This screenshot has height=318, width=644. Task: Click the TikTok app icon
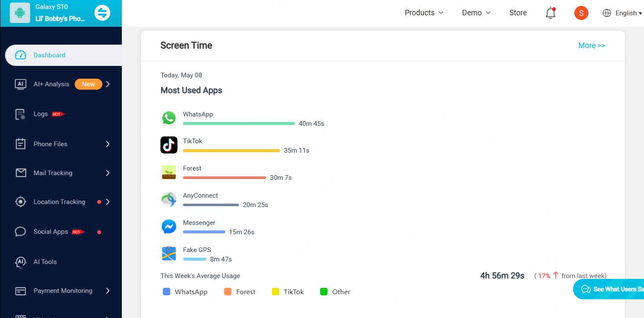(x=169, y=145)
